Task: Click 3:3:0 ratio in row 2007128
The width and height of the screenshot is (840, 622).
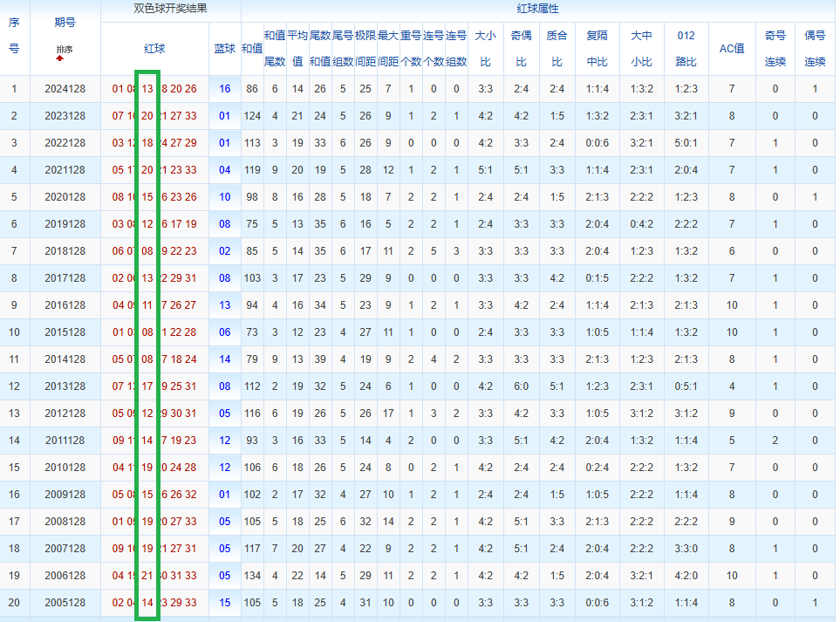Action: pyautogui.click(x=686, y=549)
